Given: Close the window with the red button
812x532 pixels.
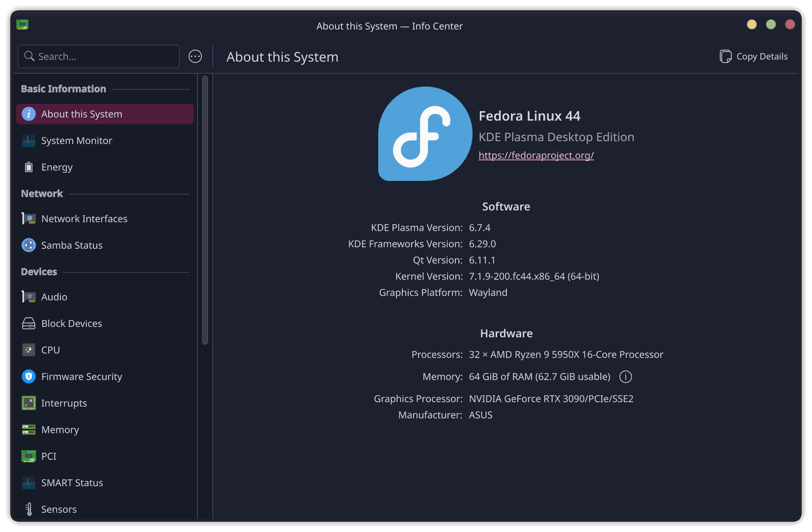Looking at the screenshot, I should coord(790,25).
